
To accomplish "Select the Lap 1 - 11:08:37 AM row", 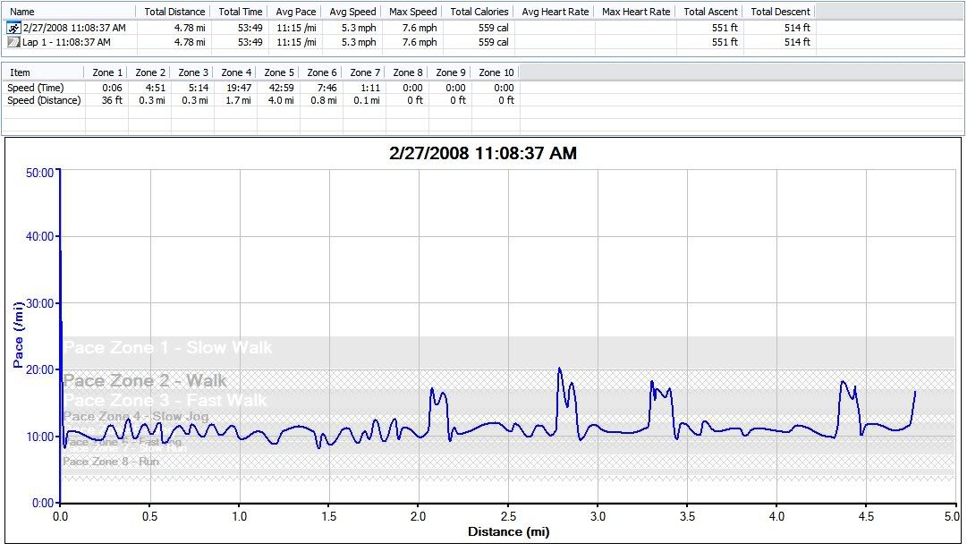I will [66, 42].
